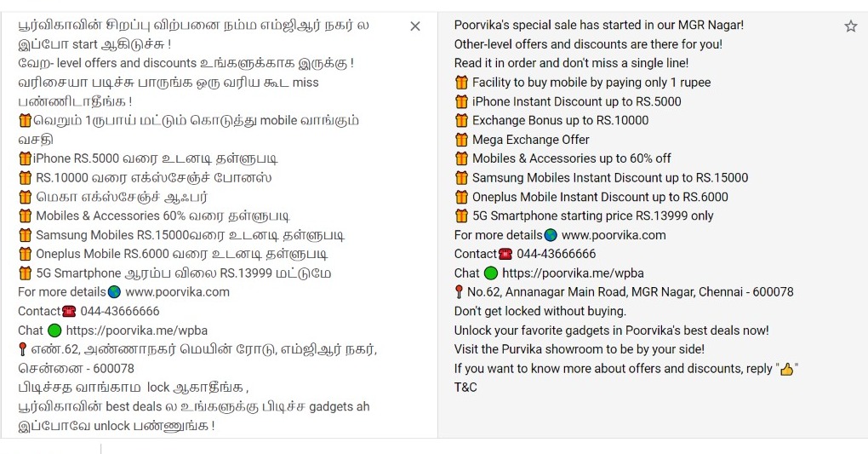Click the green circle icon in translated Chat line
Image resolution: width=868 pixels, height=454 pixels.
pyautogui.click(x=491, y=273)
